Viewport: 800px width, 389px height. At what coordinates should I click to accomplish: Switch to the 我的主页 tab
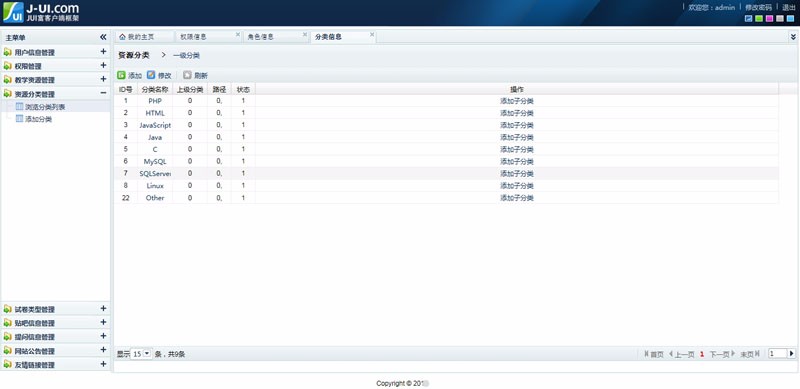pos(145,37)
